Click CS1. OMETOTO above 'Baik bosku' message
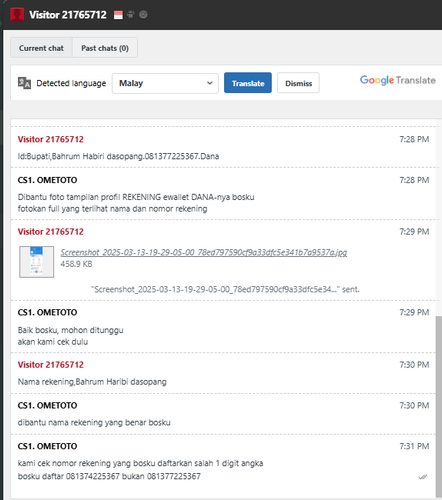 tap(47, 313)
